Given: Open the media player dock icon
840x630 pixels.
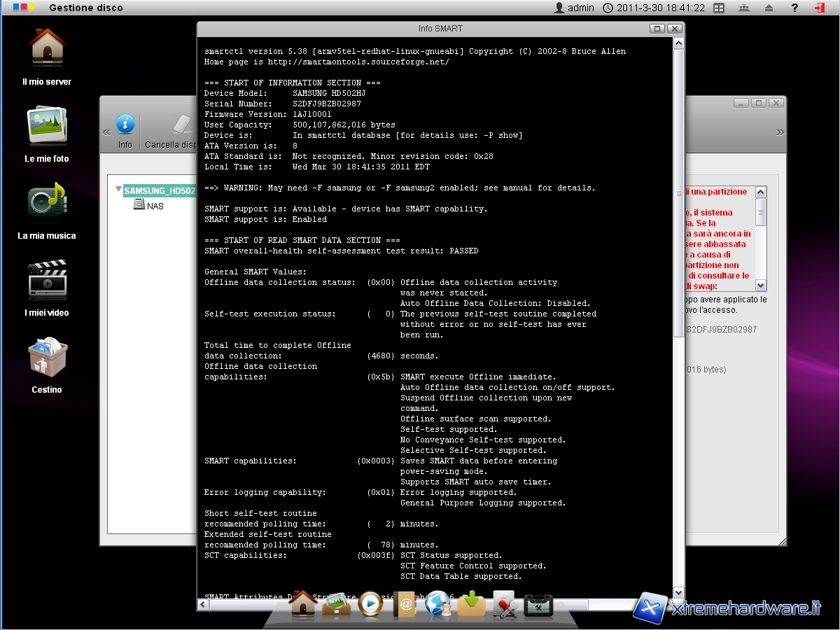Looking at the screenshot, I should 370,603.
